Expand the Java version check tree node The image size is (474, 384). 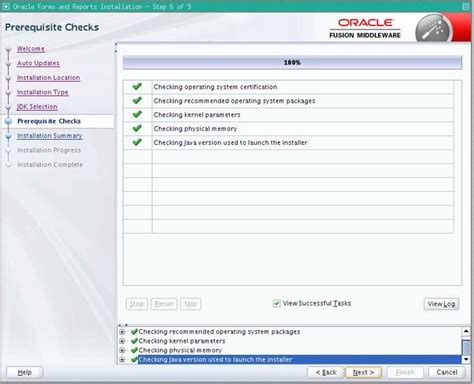[122, 360]
